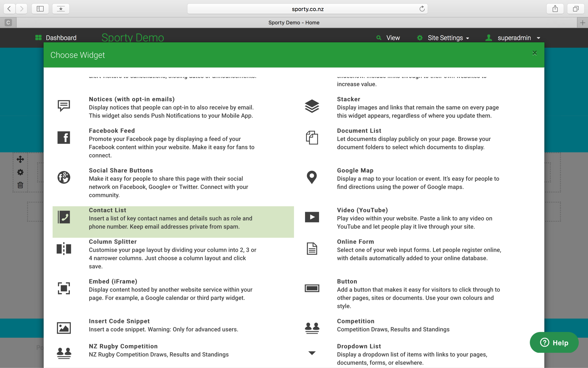Click the Online Form document icon

(312, 249)
